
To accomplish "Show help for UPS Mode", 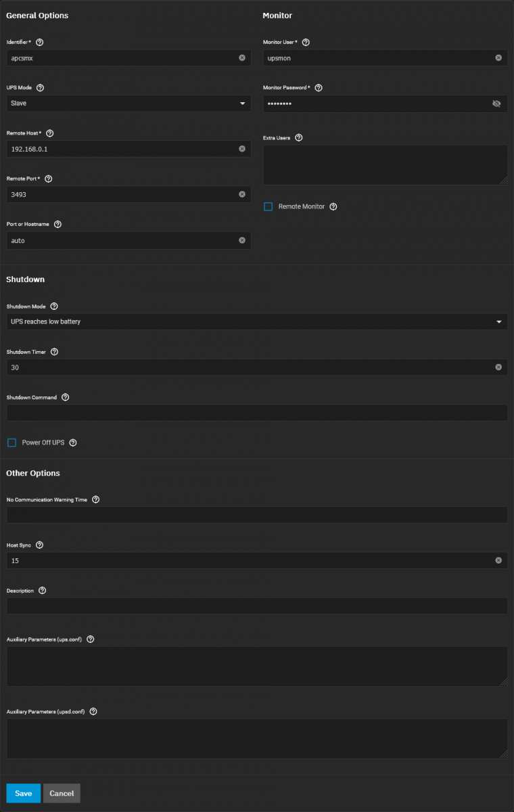I will click(x=40, y=88).
